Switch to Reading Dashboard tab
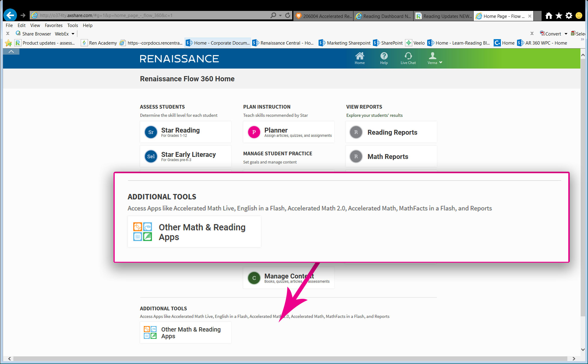The height and width of the screenshot is (364, 588). (384, 16)
